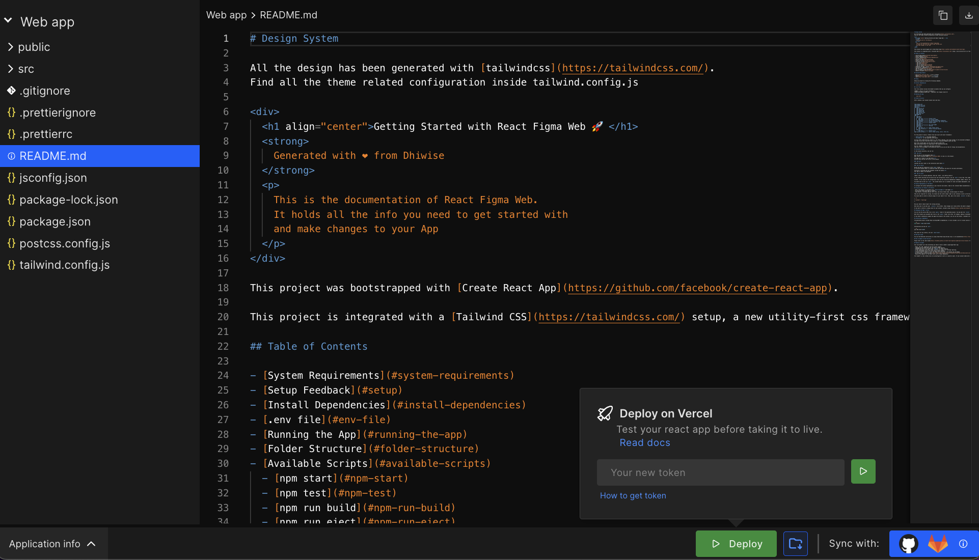Expand the Application info panel
979x560 pixels.
53,544
